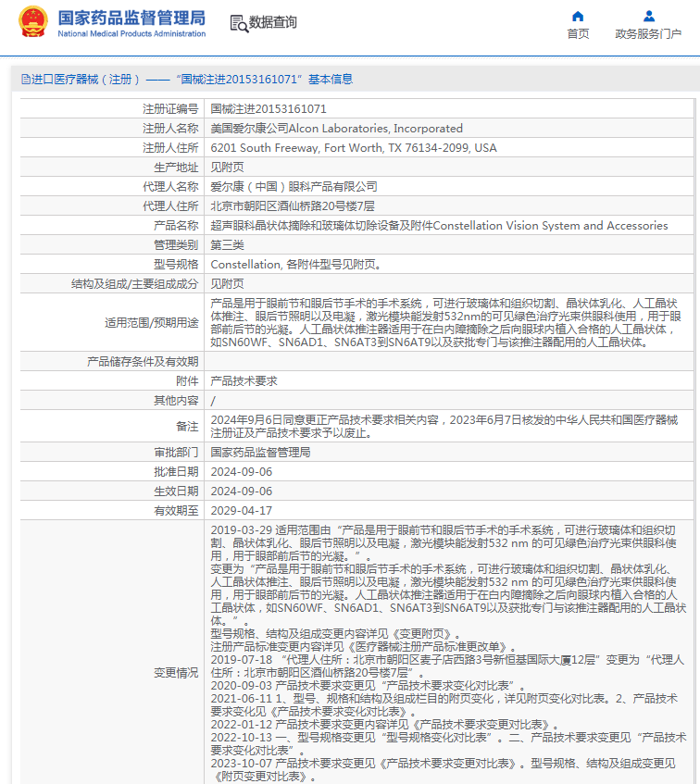Click the 2020-09-03 change entry
700x784 pixels.
[x=368, y=686]
